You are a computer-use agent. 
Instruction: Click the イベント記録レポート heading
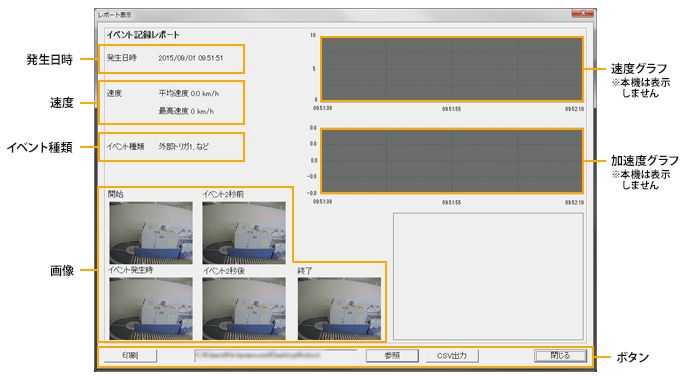143,35
